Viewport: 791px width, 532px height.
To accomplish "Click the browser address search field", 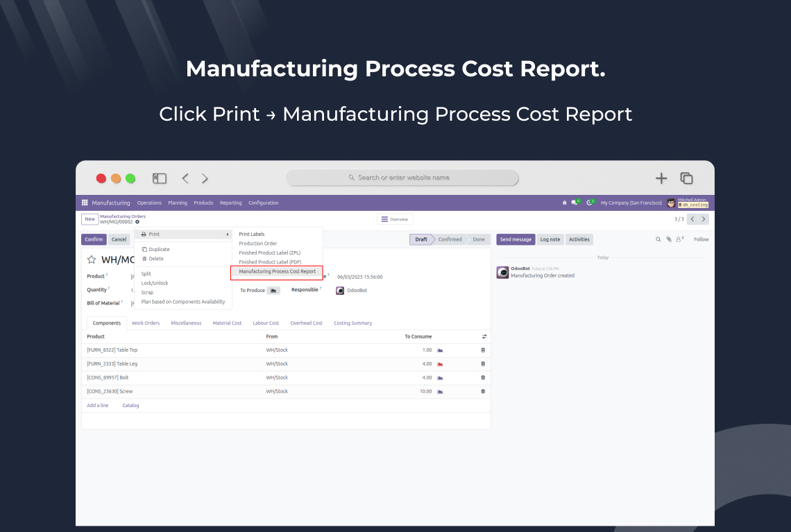I will 402,178.
